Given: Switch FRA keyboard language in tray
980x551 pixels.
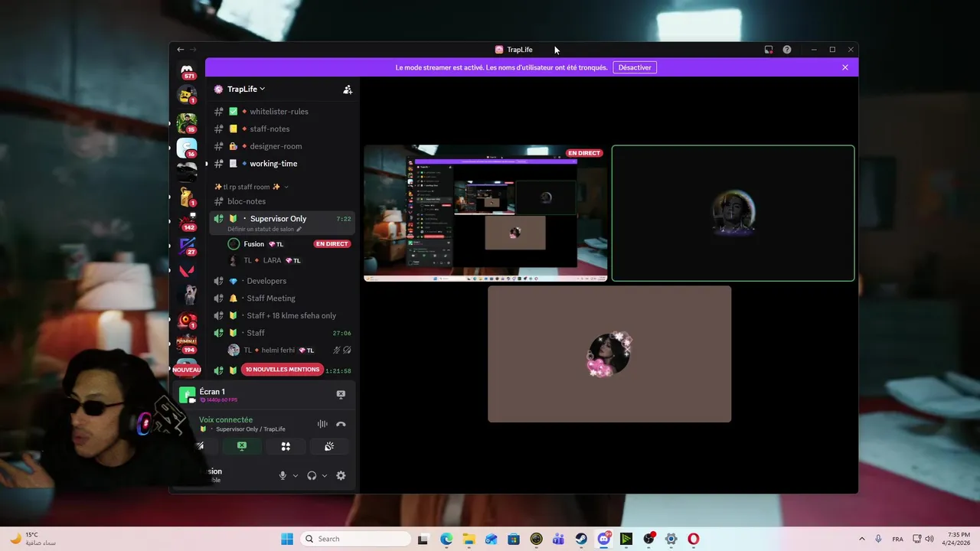Looking at the screenshot, I should 897,539.
